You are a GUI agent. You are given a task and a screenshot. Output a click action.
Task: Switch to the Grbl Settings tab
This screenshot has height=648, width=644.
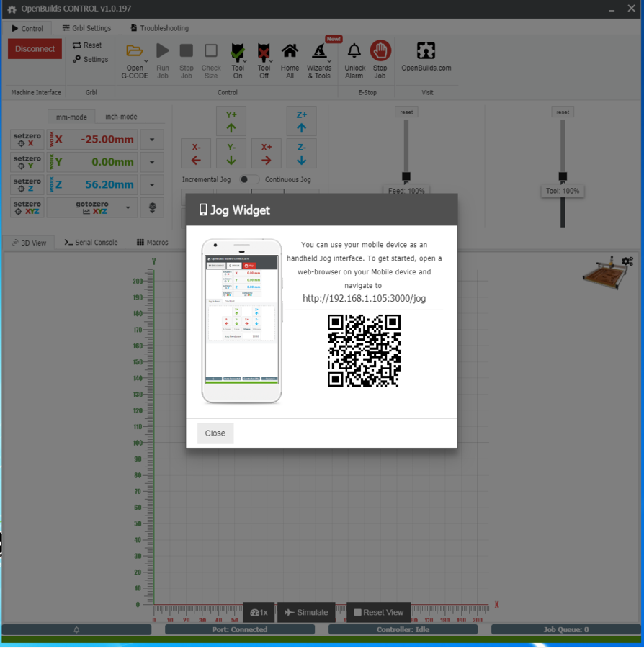point(86,28)
